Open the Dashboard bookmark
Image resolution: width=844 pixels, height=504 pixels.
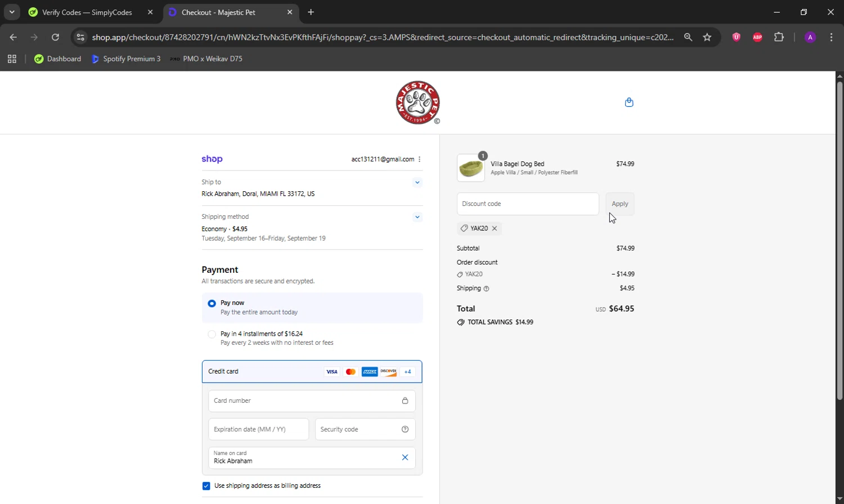tap(57, 58)
